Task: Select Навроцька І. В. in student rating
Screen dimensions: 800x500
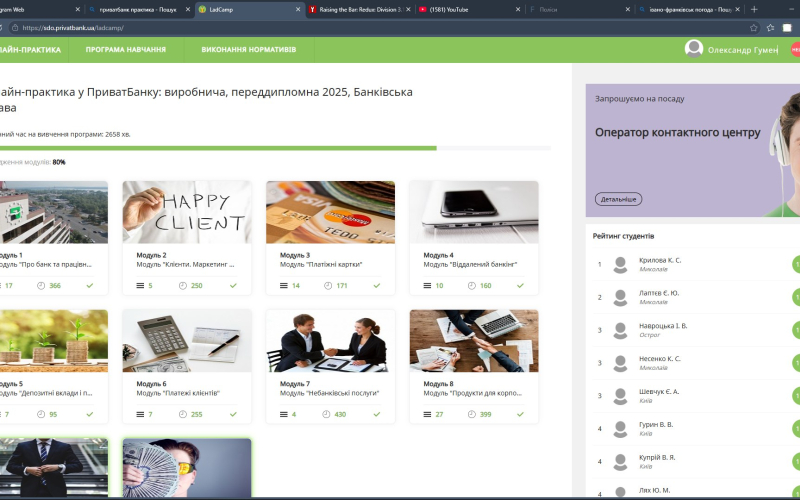Action: pyautogui.click(x=663, y=326)
